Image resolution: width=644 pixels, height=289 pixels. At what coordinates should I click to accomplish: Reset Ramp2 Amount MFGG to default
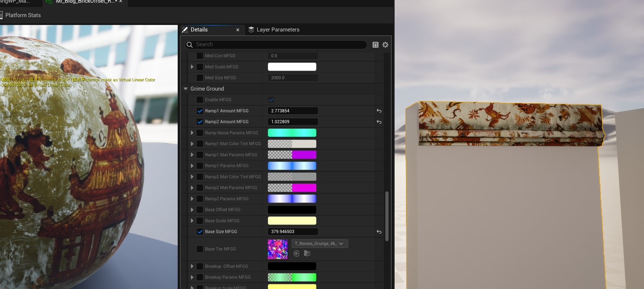379,122
